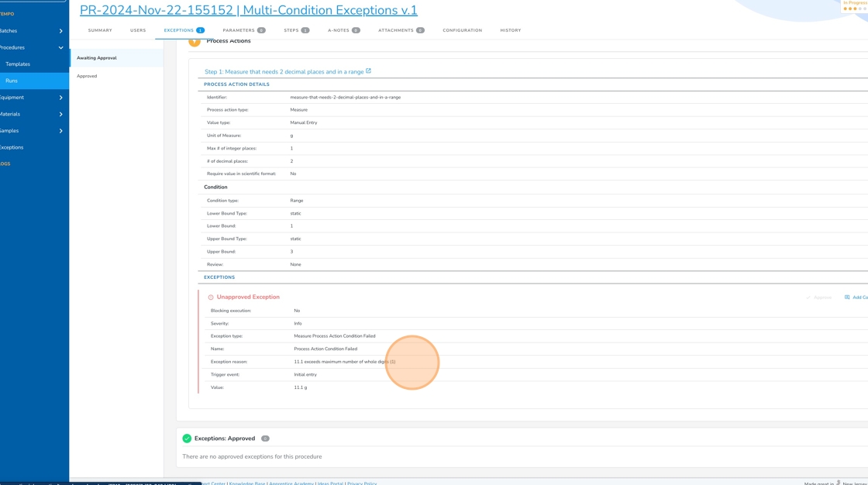Click the Process Action Details heading
Screen dimensions: 868x485
point(236,84)
